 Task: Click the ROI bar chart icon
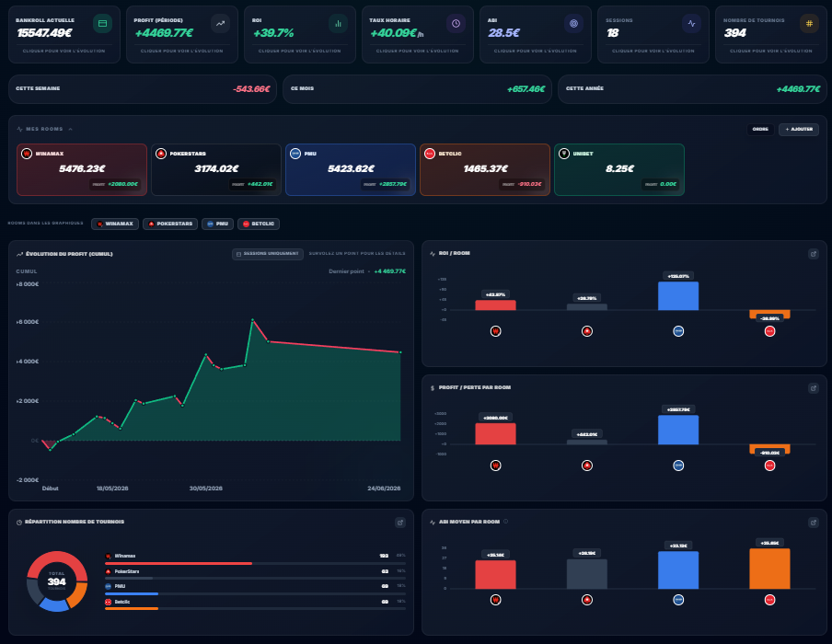338,23
